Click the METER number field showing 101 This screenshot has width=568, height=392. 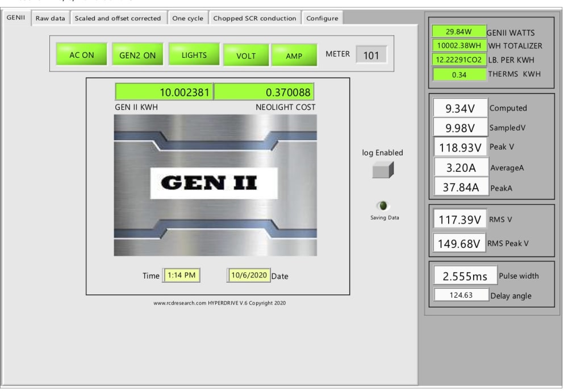pos(371,55)
